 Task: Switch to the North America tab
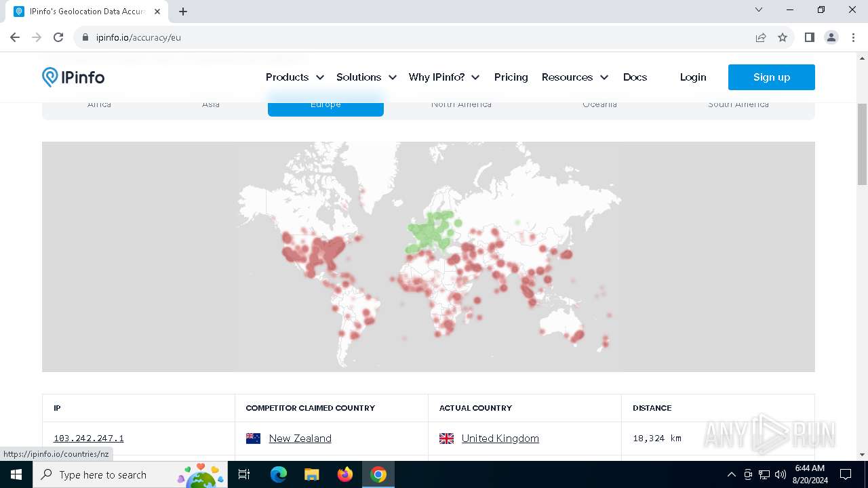coord(461,105)
